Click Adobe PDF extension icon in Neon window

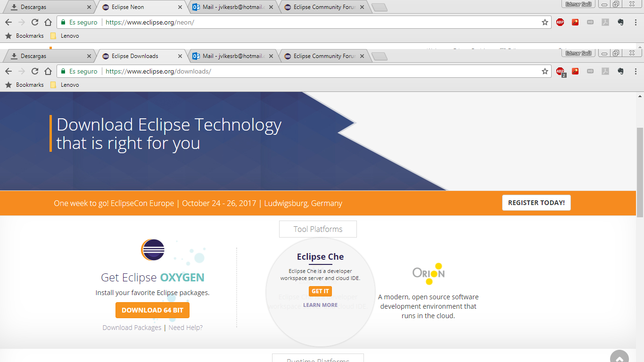coord(605,22)
